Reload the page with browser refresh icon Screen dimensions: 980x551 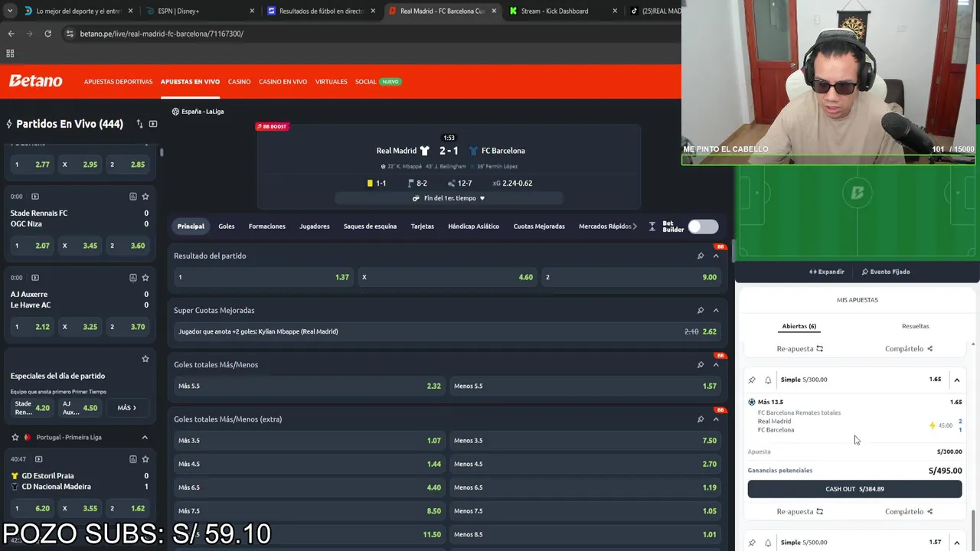tap(47, 34)
